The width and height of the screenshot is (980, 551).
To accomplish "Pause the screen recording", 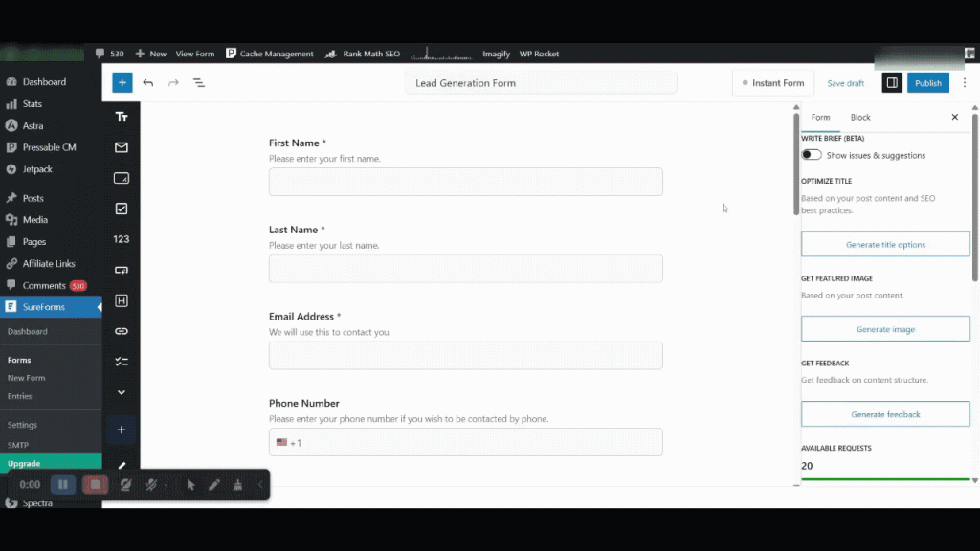I will click(62, 485).
